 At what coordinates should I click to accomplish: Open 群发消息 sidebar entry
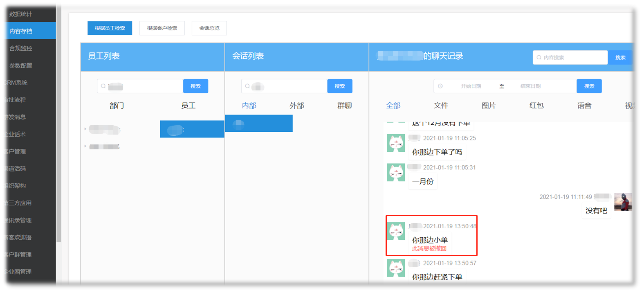[x=15, y=117]
